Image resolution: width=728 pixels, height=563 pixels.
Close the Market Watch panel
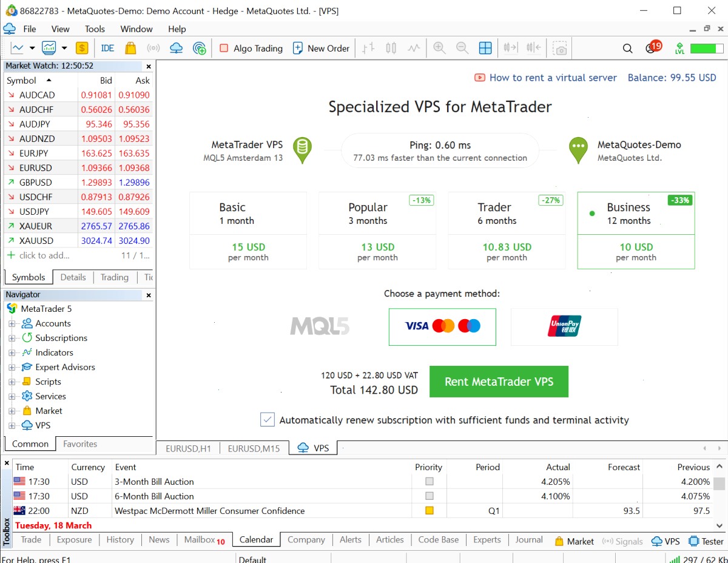(149, 66)
